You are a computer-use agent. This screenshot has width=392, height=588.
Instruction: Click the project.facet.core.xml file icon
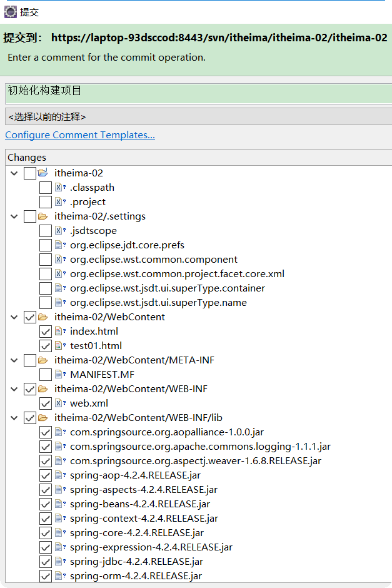click(60, 273)
